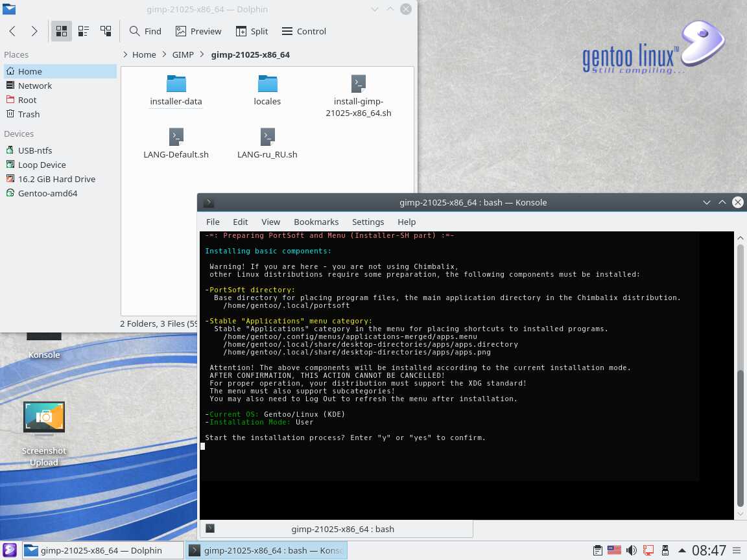Select Home in Places panel
This screenshot has height=560, width=747.
pyautogui.click(x=60, y=71)
